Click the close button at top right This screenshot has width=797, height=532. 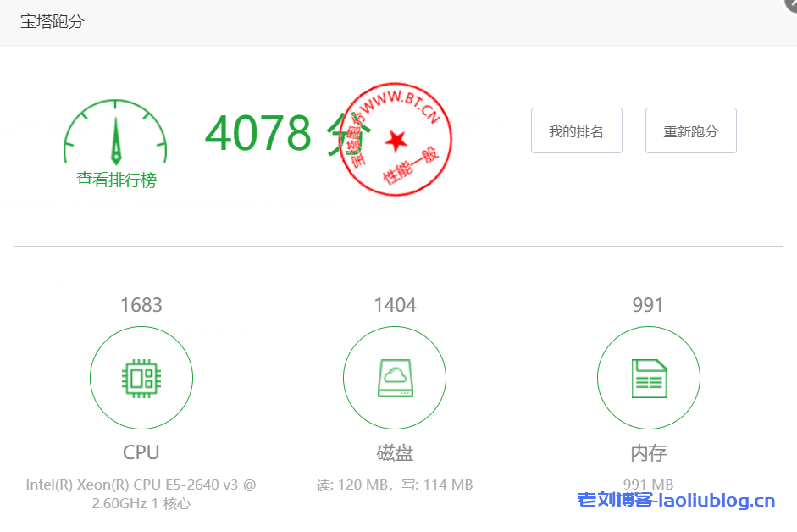[x=789, y=5]
